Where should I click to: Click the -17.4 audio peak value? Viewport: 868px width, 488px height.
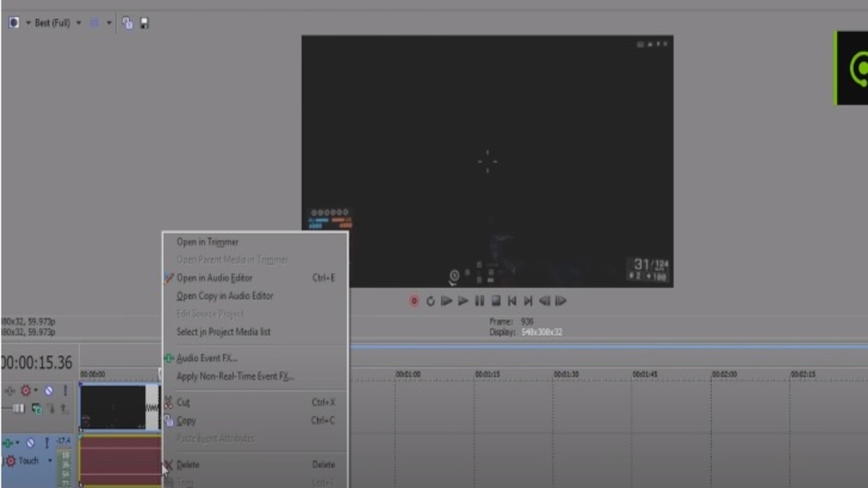pos(64,441)
